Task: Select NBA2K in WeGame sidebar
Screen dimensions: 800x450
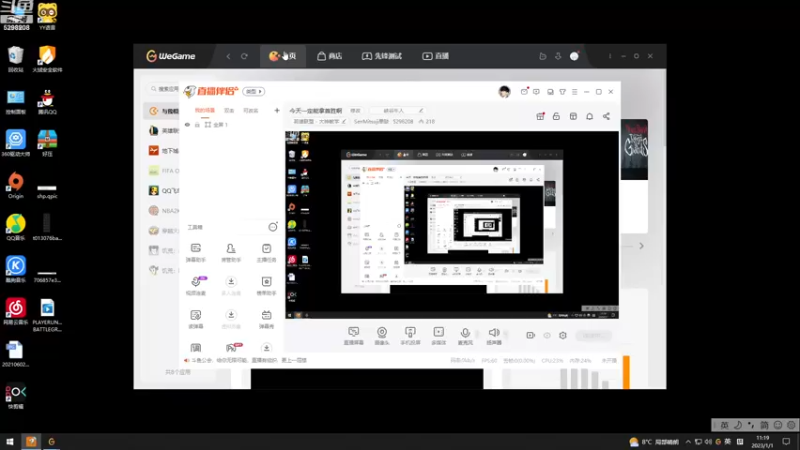Action: [163, 210]
